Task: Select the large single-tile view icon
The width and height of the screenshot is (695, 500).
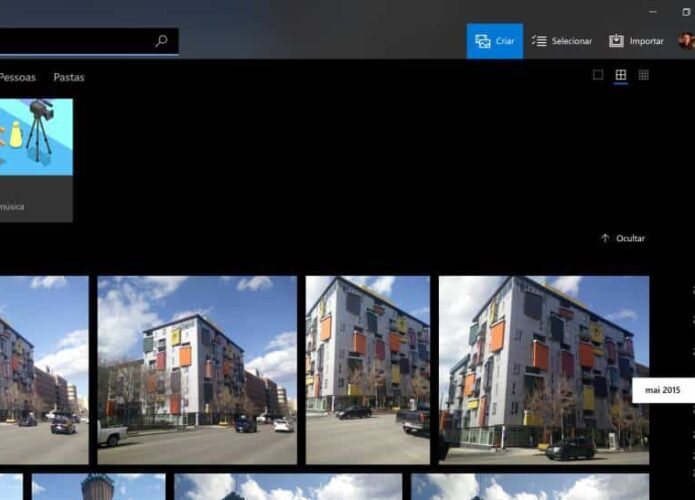Action: coord(598,75)
